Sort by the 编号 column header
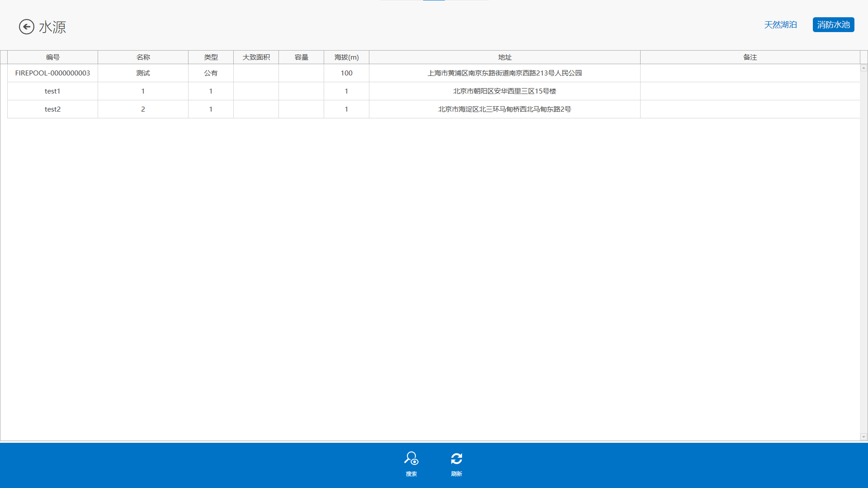Image resolution: width=868 pixels, height=488 pixels. (52, 57)
